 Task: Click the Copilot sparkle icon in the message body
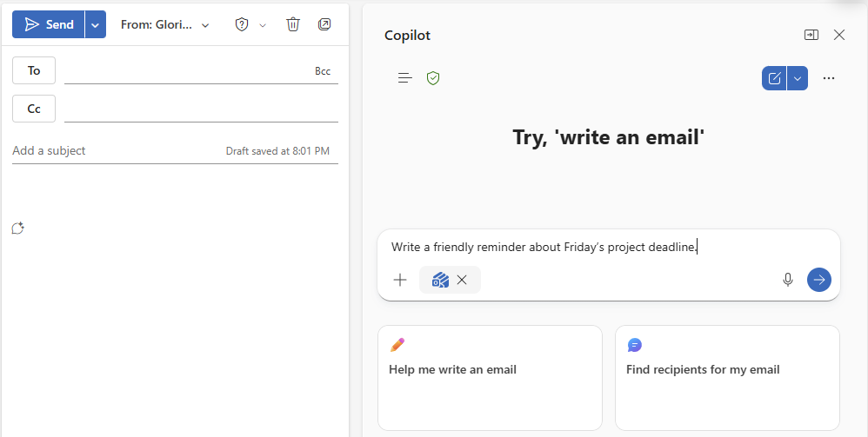[x=17, y=228]
